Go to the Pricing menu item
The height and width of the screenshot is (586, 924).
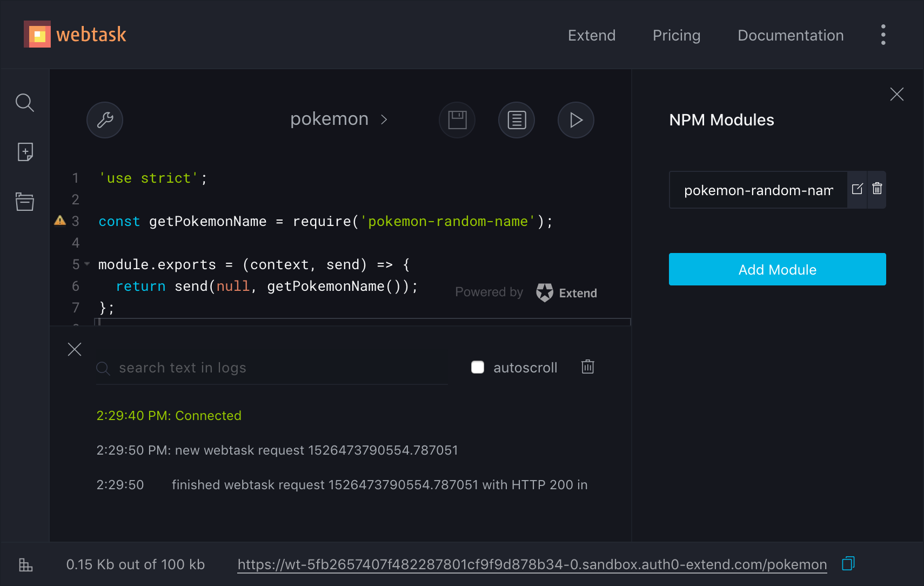tap(677, 35)
